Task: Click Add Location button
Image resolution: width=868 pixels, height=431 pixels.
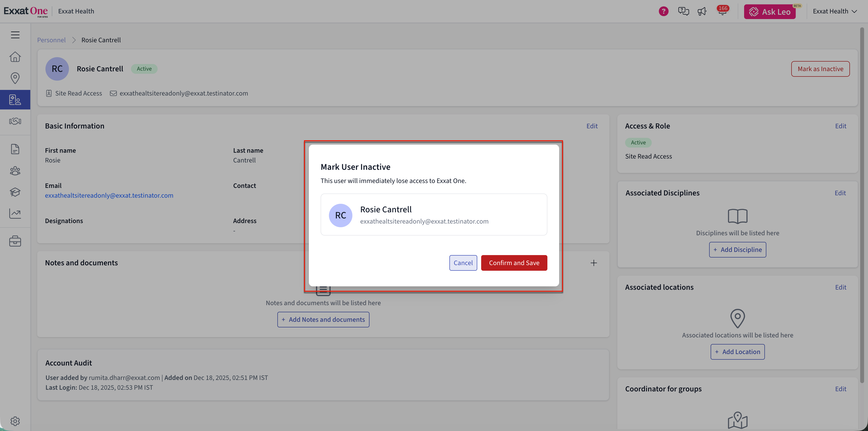Action: [x=737, y=352]
